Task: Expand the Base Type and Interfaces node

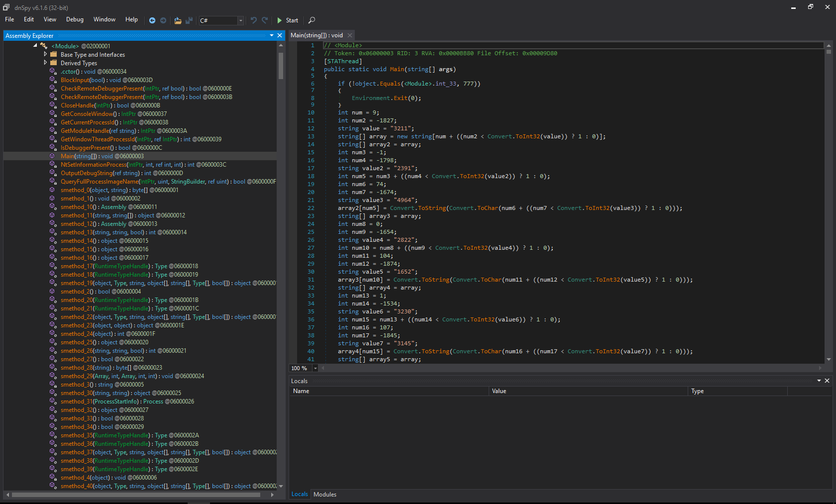Action: click(x=45, y=54)
